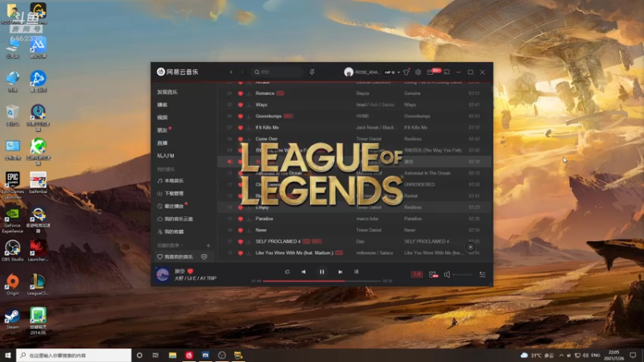Screen dimensions: 644x362
Task: Unlike Paradise via its heart icon
Action: pyautogui.click(x=240, y=219)
